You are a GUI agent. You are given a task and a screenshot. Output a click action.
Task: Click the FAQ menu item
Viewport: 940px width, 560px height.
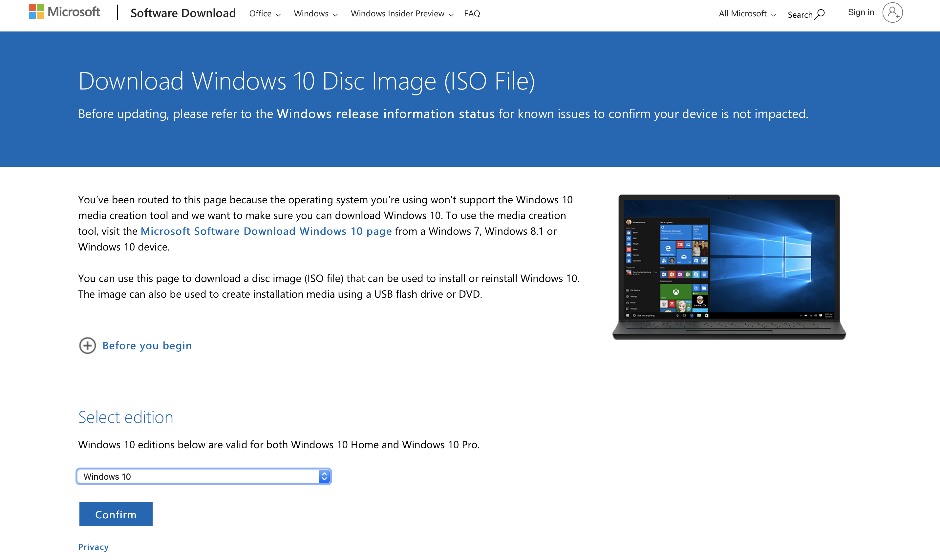point(472,13)
